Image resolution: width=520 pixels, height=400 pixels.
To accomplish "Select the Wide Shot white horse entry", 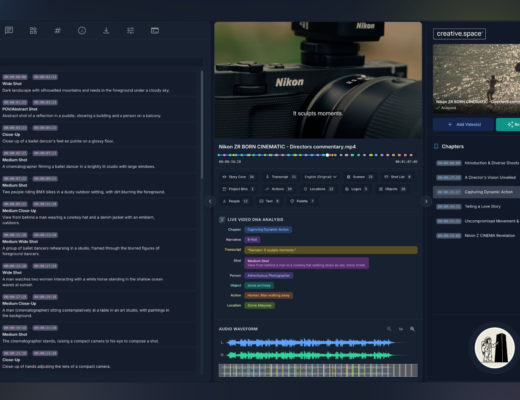I will tap(99, 275).
